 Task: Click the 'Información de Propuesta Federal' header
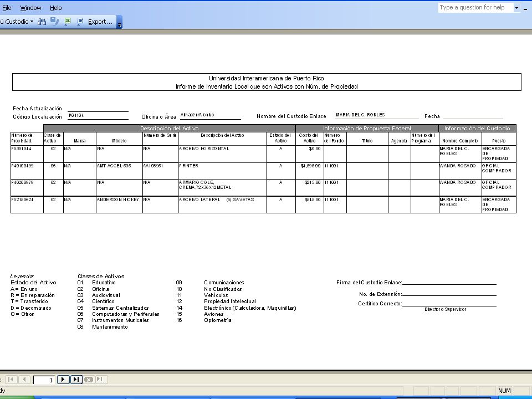click(x=367, y=128)
